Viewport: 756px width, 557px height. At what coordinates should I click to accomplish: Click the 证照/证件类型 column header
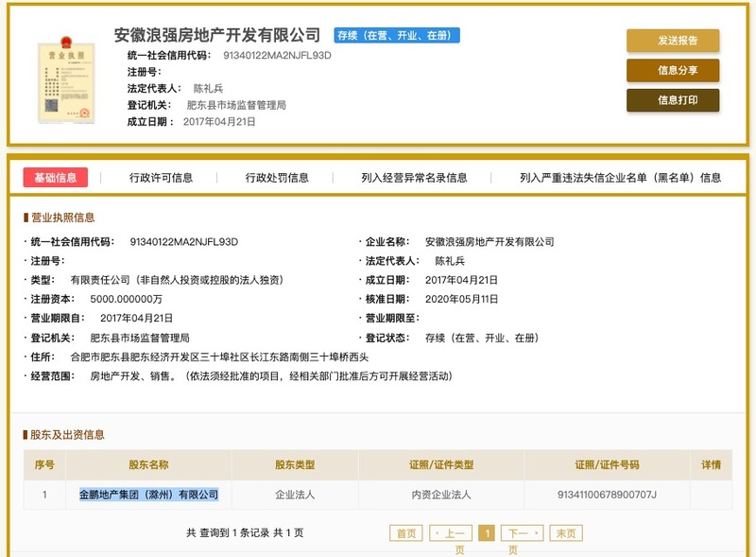point(441,465)
